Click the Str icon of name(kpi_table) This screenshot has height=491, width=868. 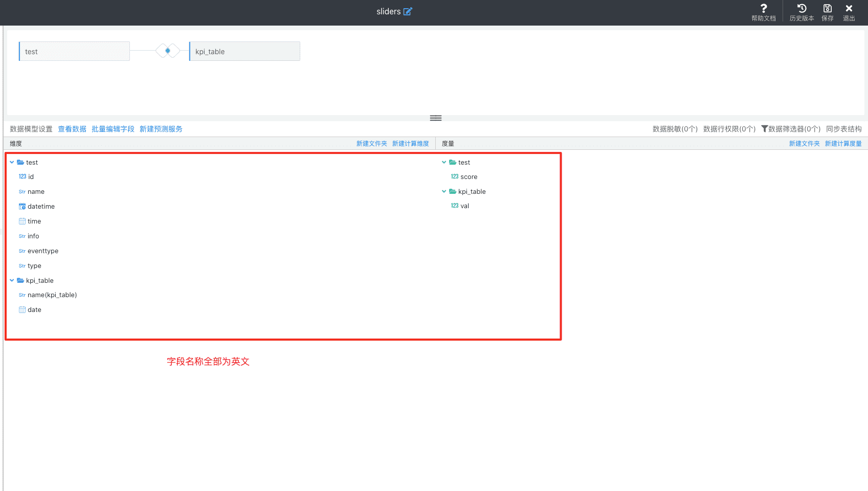(22, 295)
